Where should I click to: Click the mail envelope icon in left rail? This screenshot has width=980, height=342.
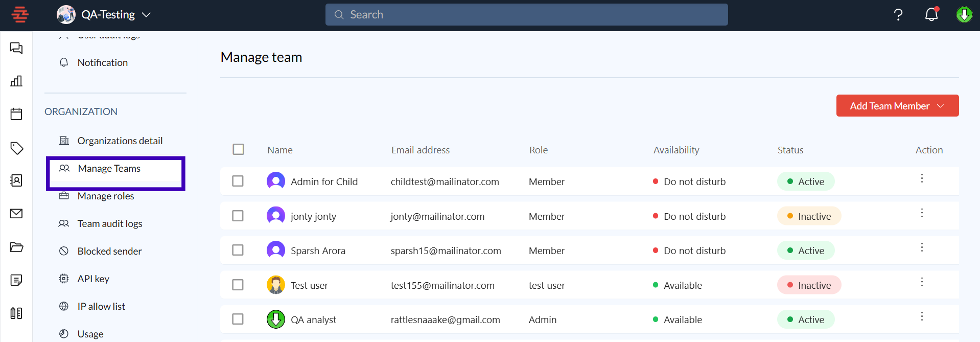pos(16,214)
